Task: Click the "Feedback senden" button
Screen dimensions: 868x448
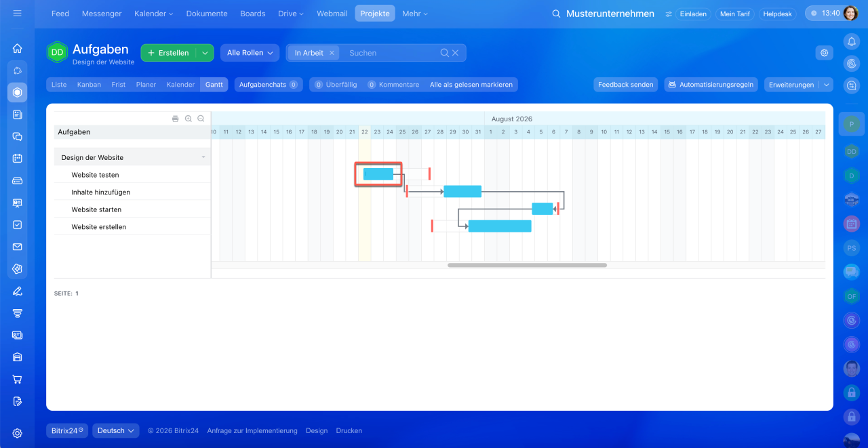Action: [x=626, y=85]
